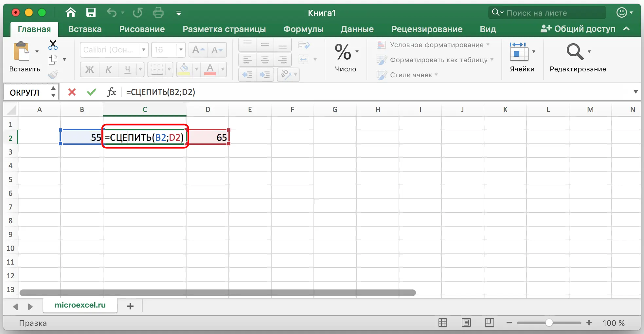Open borders dropdown arrow
Image resolution: width=644 pixels, height=334 pixels.
click(169, 69)
